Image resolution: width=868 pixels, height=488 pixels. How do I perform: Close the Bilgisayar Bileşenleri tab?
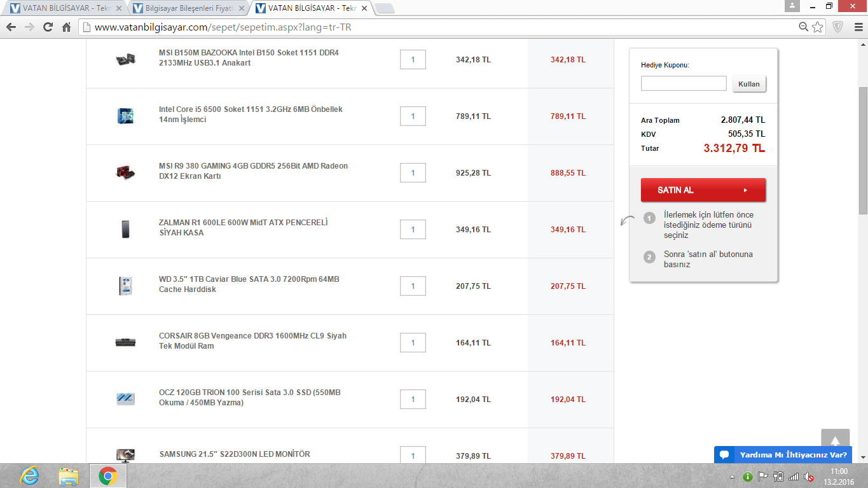coord(242,8)
